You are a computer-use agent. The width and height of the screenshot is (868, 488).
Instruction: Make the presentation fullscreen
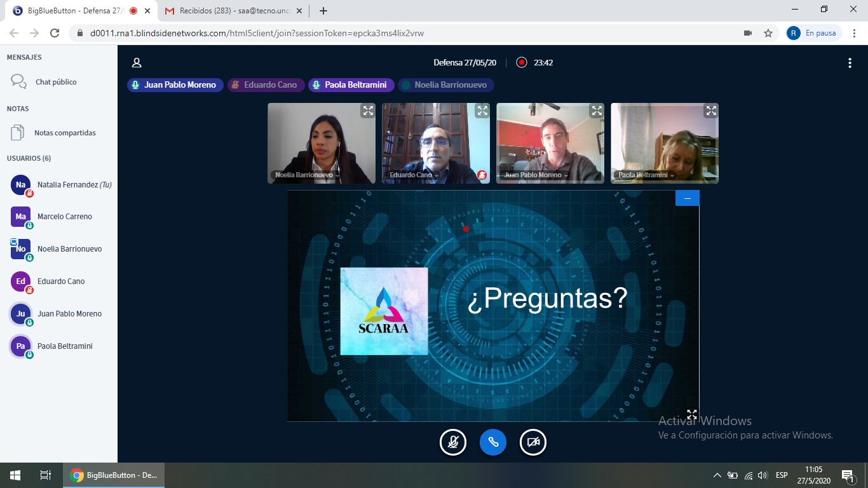[x=691, y=414]
